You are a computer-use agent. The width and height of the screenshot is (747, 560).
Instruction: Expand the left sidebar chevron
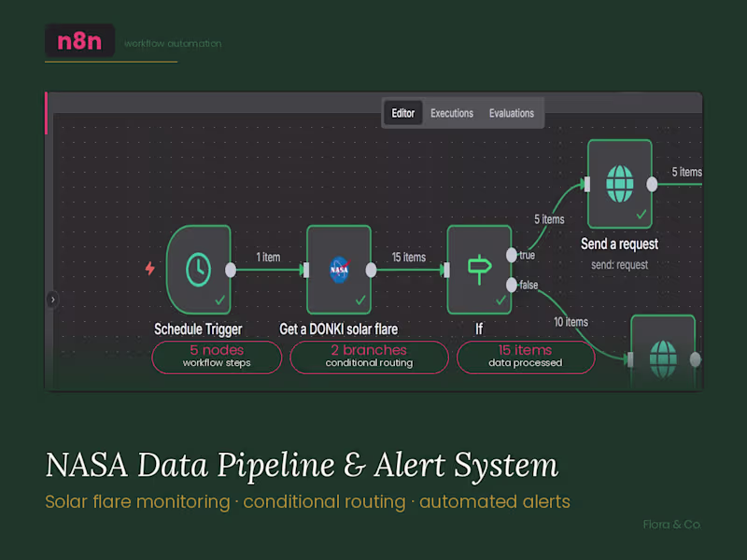point(53,300)
